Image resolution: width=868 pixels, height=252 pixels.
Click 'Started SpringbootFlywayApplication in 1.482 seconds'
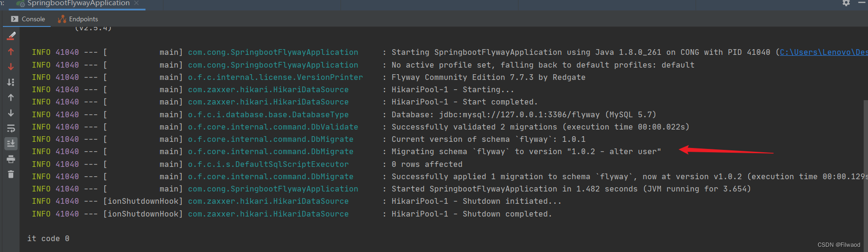click(x=571, y=189)
